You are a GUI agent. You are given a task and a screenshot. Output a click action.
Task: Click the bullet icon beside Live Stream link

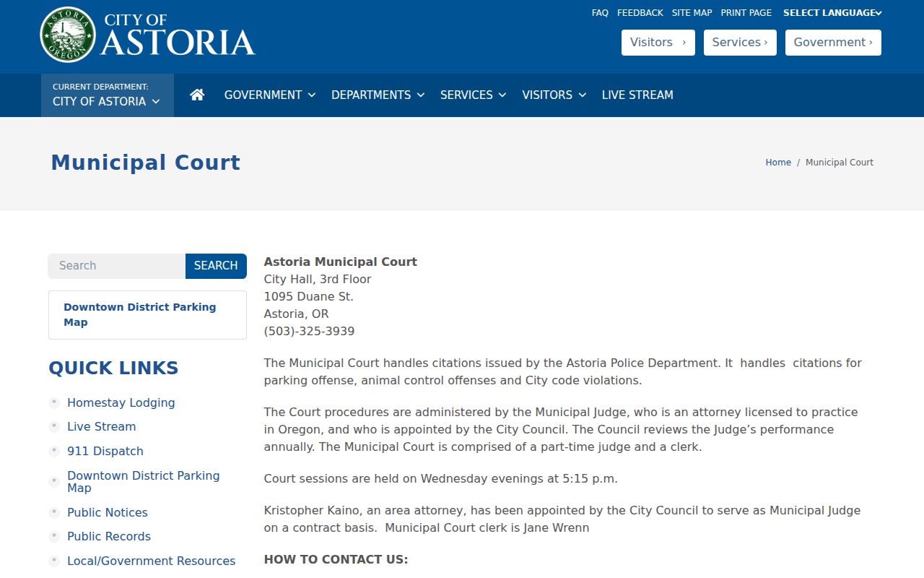54,426
